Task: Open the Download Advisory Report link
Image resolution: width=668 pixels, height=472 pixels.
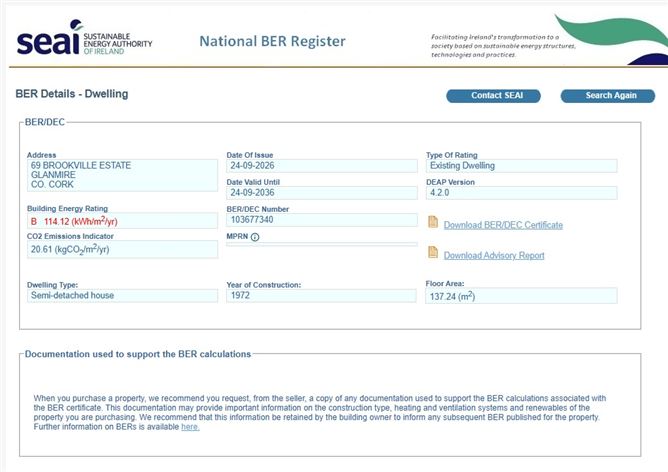Action: [x=494, y=255]
